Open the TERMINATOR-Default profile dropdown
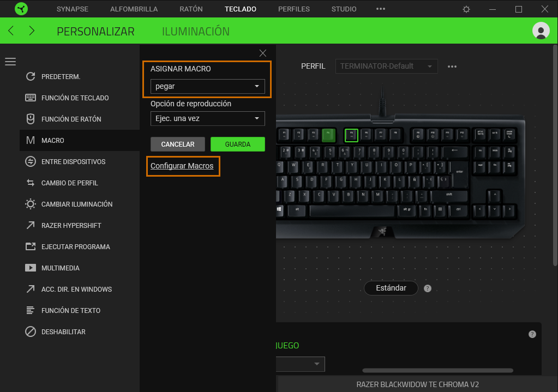Viewport: 558px width, 392px height. pyautogui.click(x=386, y=67)
